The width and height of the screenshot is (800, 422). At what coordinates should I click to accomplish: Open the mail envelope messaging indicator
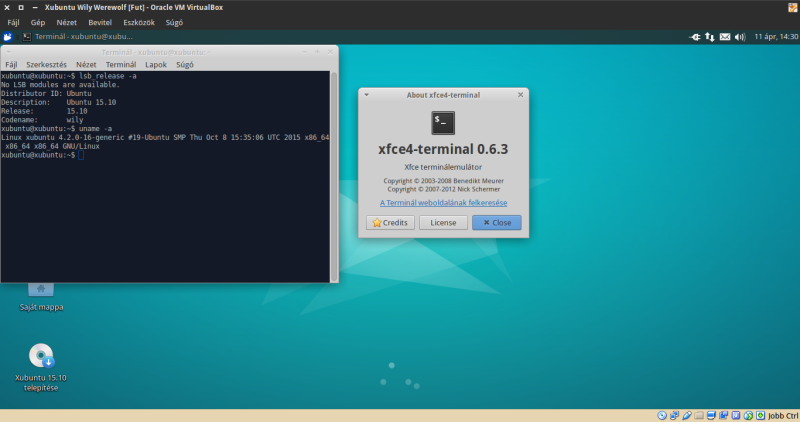[724, 37]
